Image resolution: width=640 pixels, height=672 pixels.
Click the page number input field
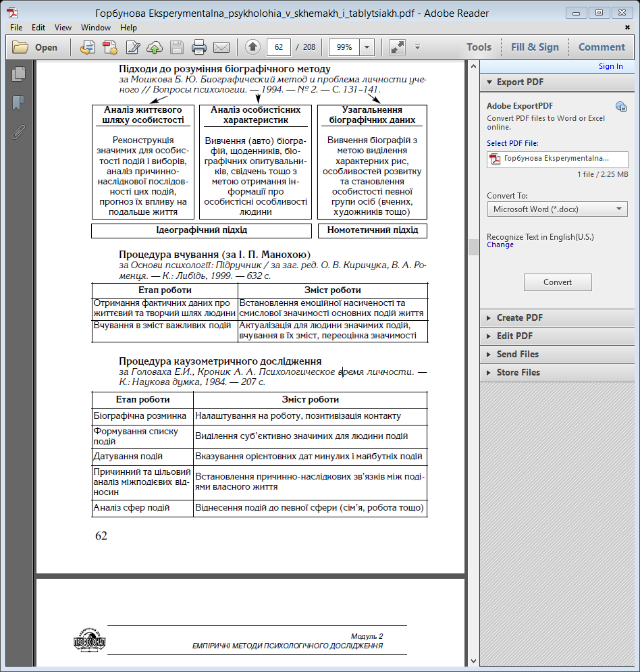tap(279, 47)
